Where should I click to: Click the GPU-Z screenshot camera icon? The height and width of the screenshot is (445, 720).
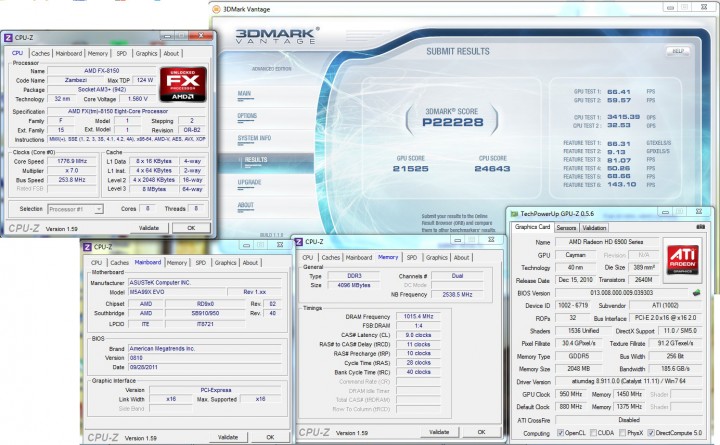click(x=700, y=227)
